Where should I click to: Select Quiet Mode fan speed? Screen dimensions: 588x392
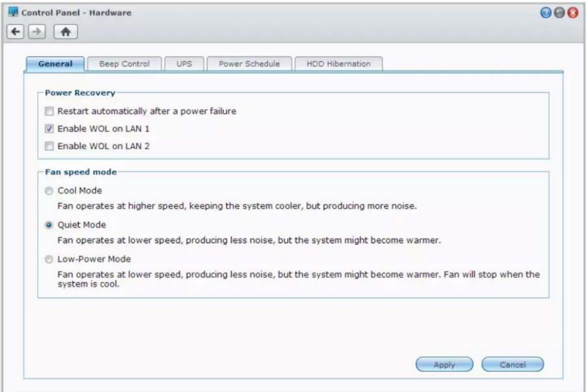[49, 225]
